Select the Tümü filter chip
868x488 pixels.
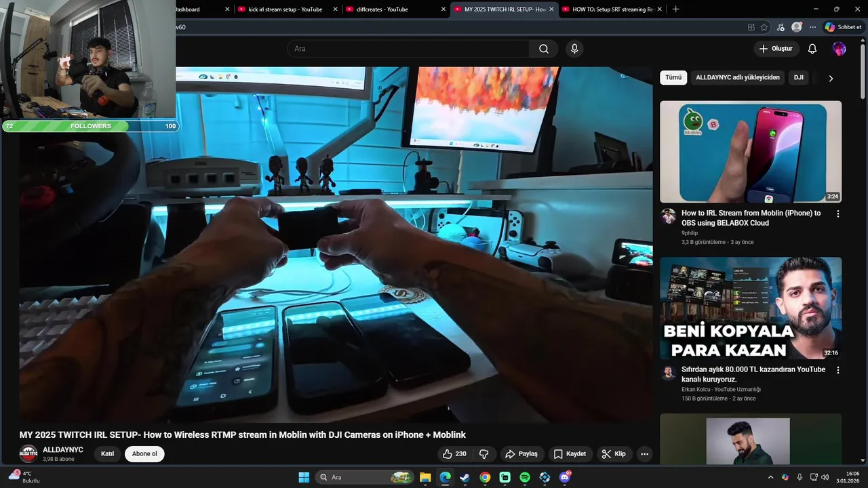coord(673,77)
